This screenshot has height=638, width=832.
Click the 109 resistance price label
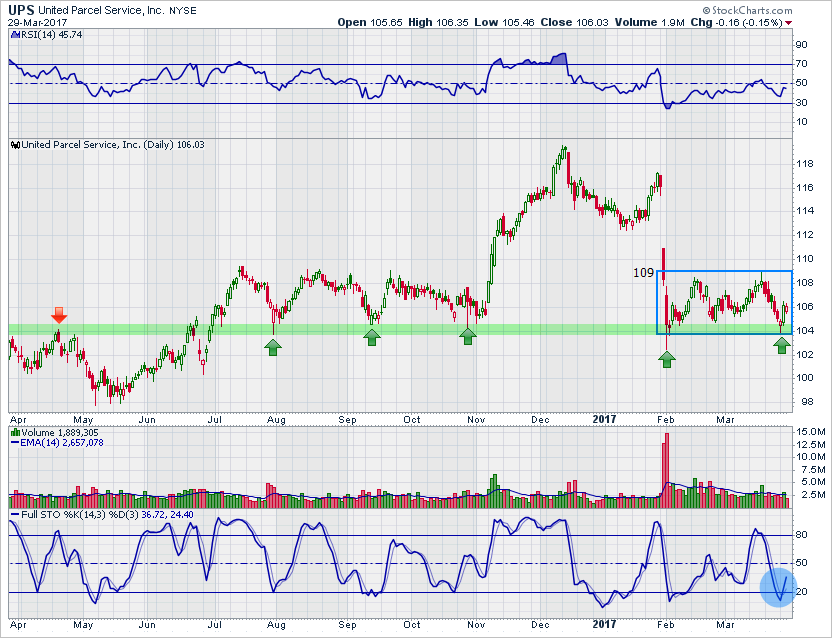pyautogui.click(x=644, y=273)
